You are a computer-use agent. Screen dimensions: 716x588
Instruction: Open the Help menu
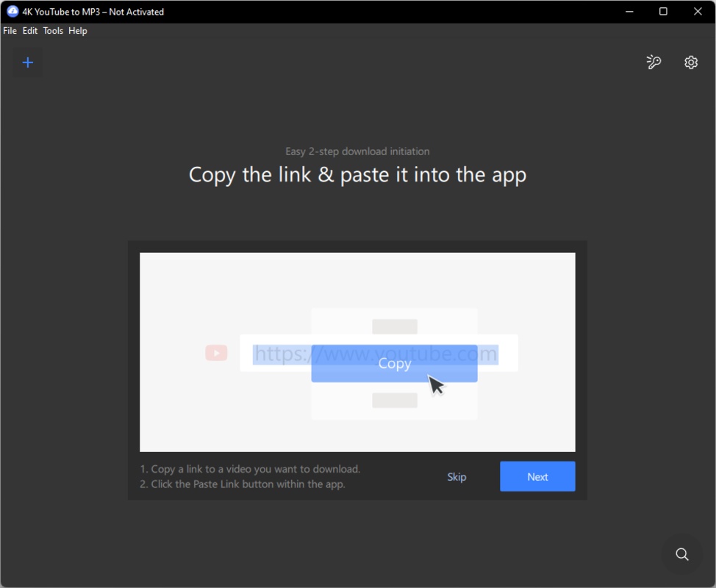(x=78, y=31)
